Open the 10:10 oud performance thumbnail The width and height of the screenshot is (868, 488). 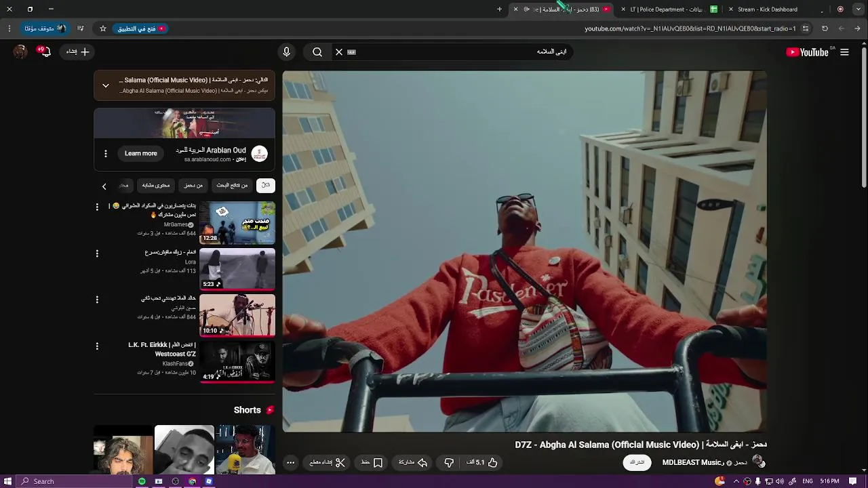coord(237,314)
